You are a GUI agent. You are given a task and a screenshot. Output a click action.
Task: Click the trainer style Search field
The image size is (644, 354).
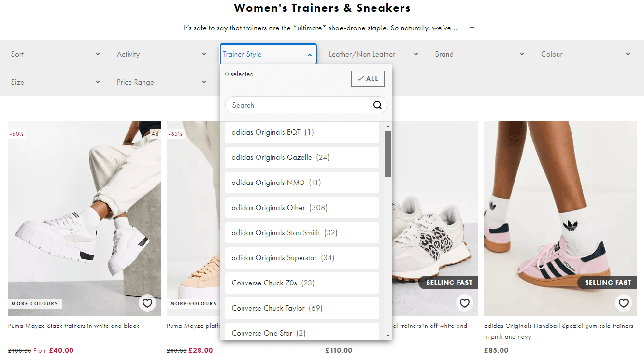coord(306,105)
